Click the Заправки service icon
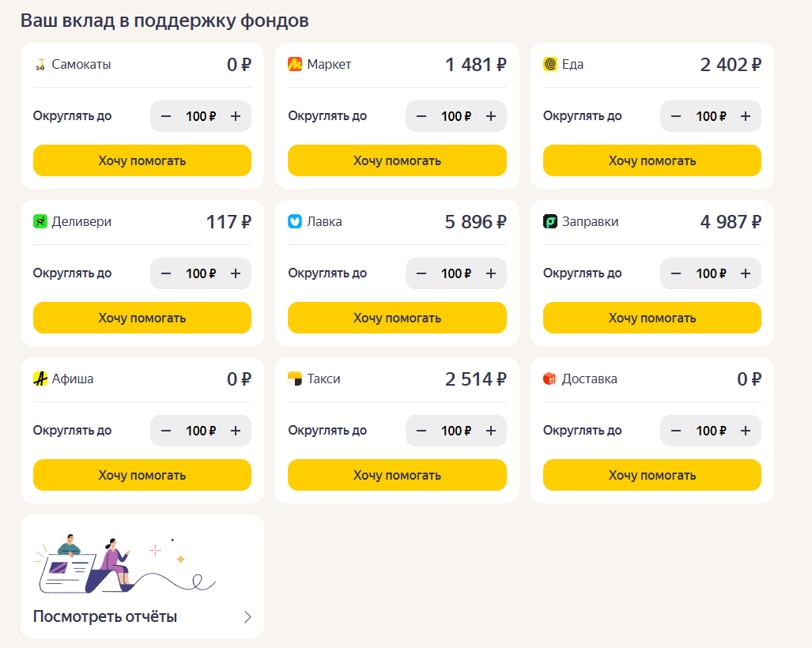The height and width of the screenshot is (648, 812). [550, 221]
